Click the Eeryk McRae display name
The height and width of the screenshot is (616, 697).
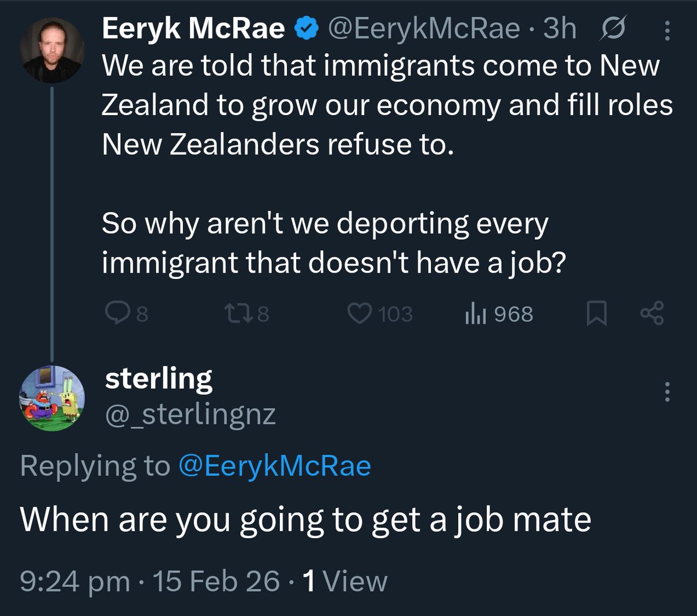point(194,28)
